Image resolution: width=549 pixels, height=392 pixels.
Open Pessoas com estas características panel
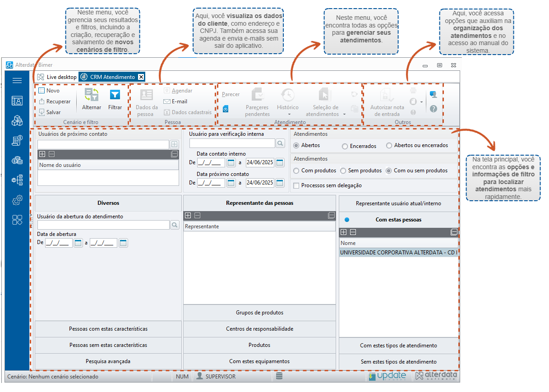coord(108,329)
